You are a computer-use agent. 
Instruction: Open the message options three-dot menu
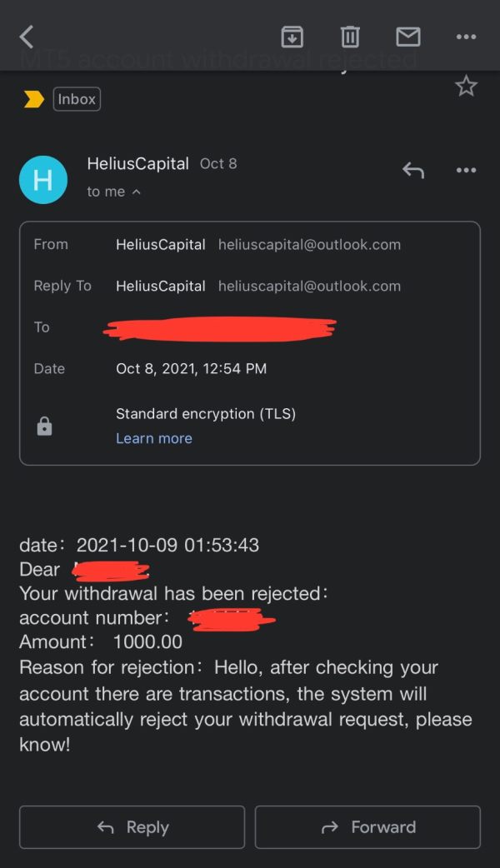click(466, 170)
